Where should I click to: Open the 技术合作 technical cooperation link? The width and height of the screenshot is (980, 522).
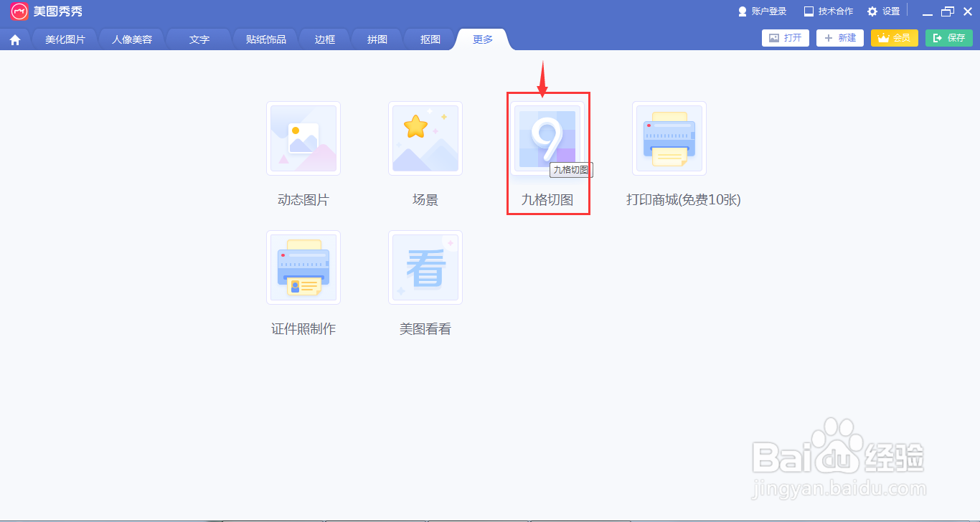829,11
